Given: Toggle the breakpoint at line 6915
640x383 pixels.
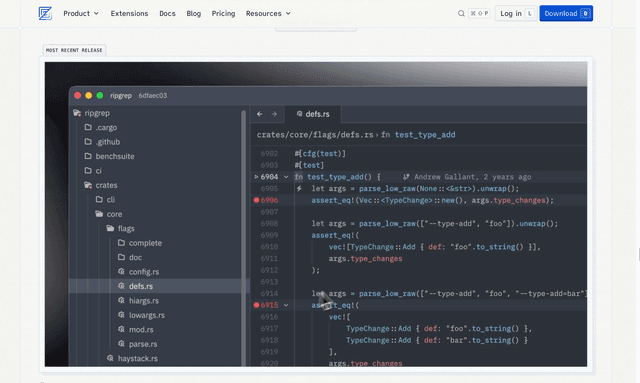Looking at the screenshot, I should tap(256, 305).
